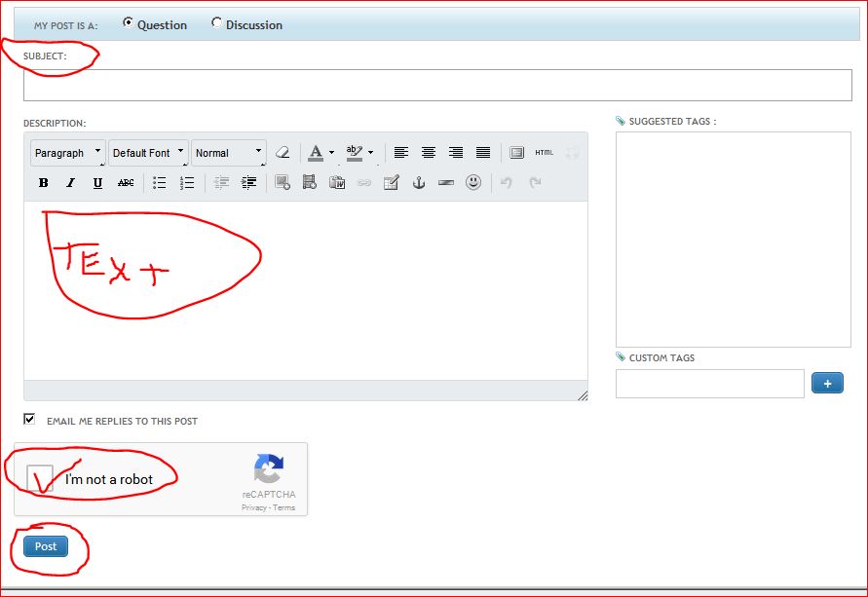Screen dimensions: 868x597
Task: Switch to HTML source view
Action: pos(544,153)
